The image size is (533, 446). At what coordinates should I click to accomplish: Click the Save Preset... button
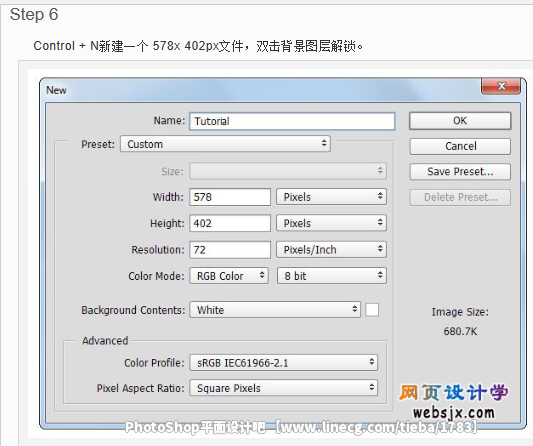coord(460,172)
